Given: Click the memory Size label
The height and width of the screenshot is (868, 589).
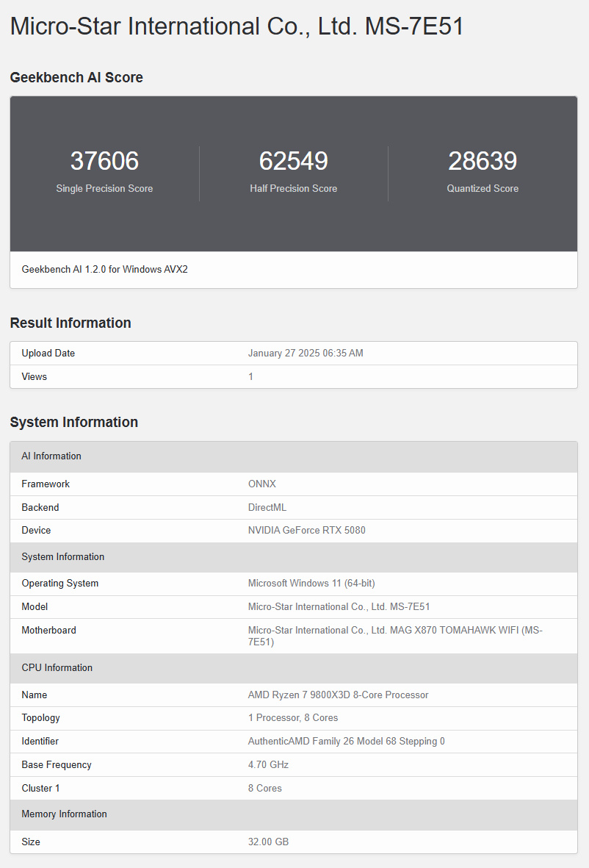Looking at the screenshot, I should 30,842.
